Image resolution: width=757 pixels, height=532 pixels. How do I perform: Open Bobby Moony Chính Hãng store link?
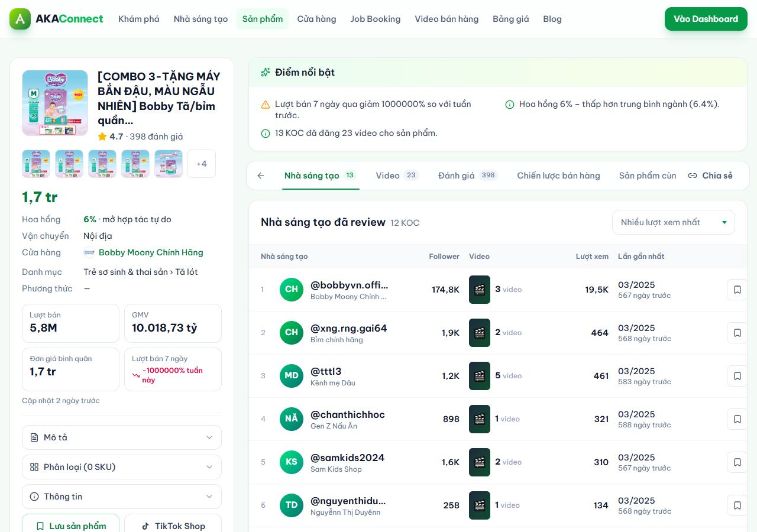pos(151,252)
